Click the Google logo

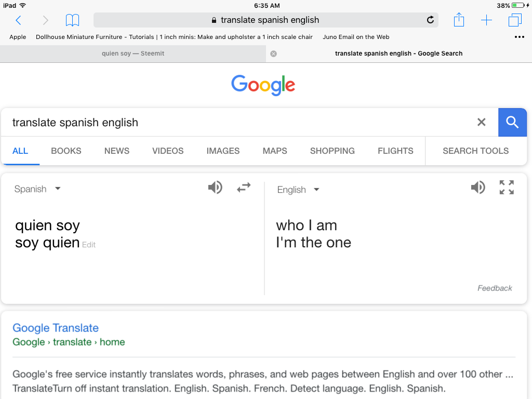point(263,85)
